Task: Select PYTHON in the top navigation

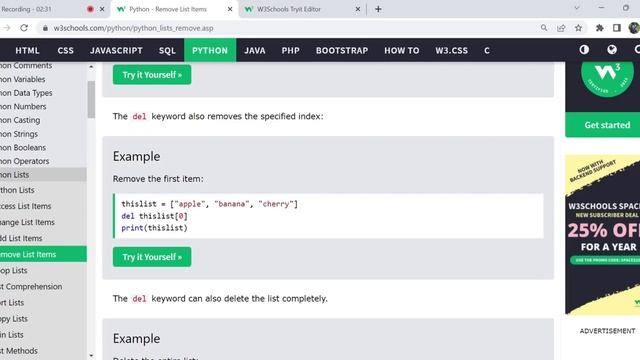Action: (210, 50)
